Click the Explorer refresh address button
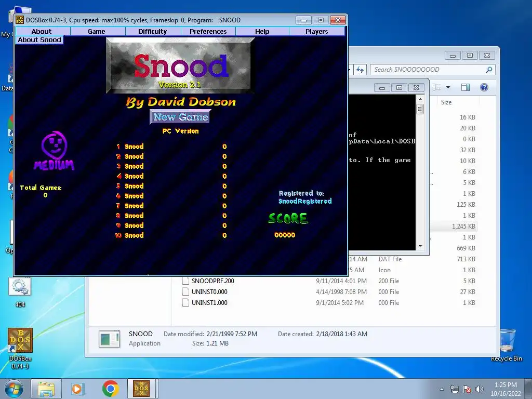This screenshot has width=532, height=399. point(360,70)
